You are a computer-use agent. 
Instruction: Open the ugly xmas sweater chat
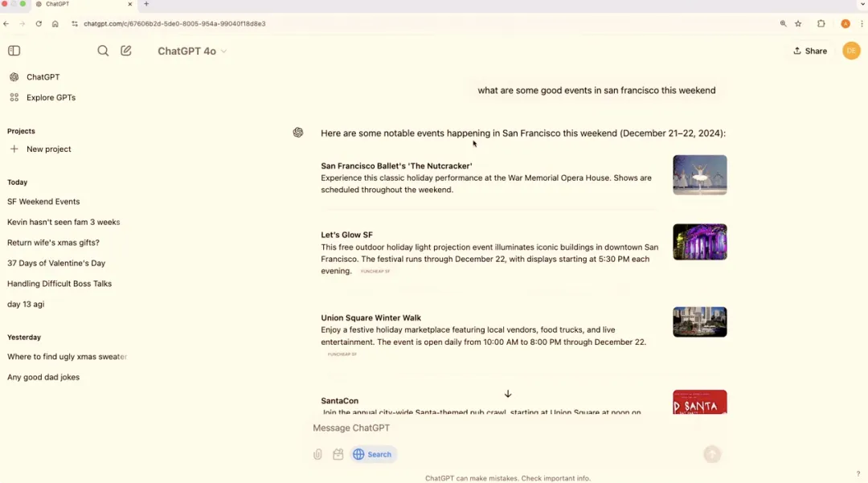(67, 356)
